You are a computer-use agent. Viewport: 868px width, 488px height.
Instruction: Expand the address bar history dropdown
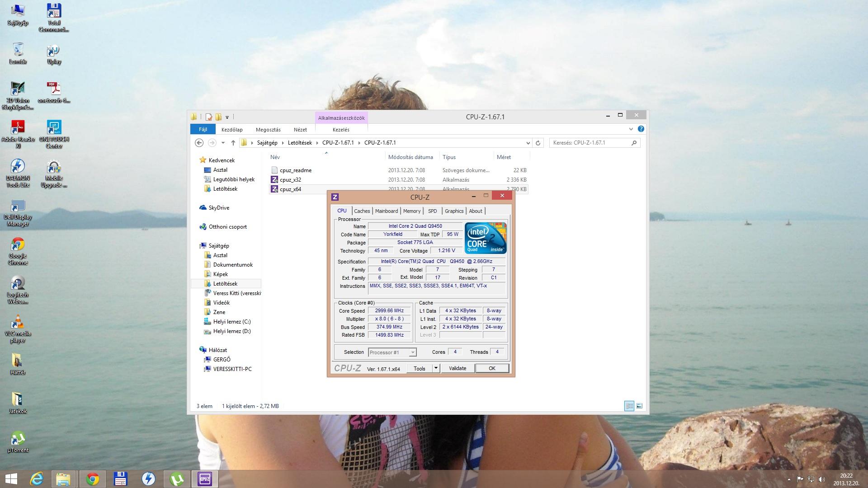528,143
